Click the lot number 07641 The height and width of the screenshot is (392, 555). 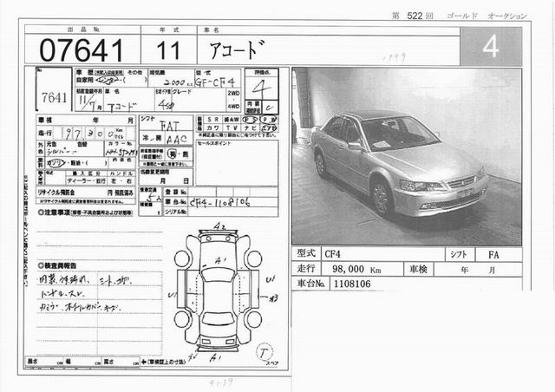(82, 50)
